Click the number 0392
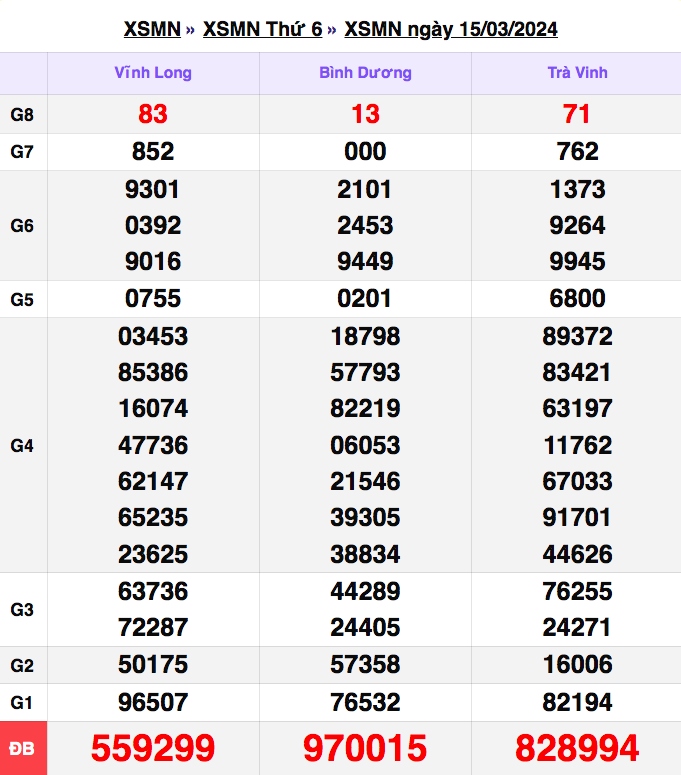This screenshot has width=681, height=775. tap(153, 225)
